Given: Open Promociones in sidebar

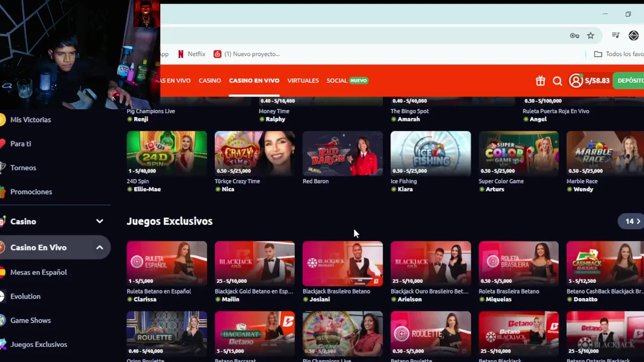Looking at the screenshot, I should pos(31,192).
